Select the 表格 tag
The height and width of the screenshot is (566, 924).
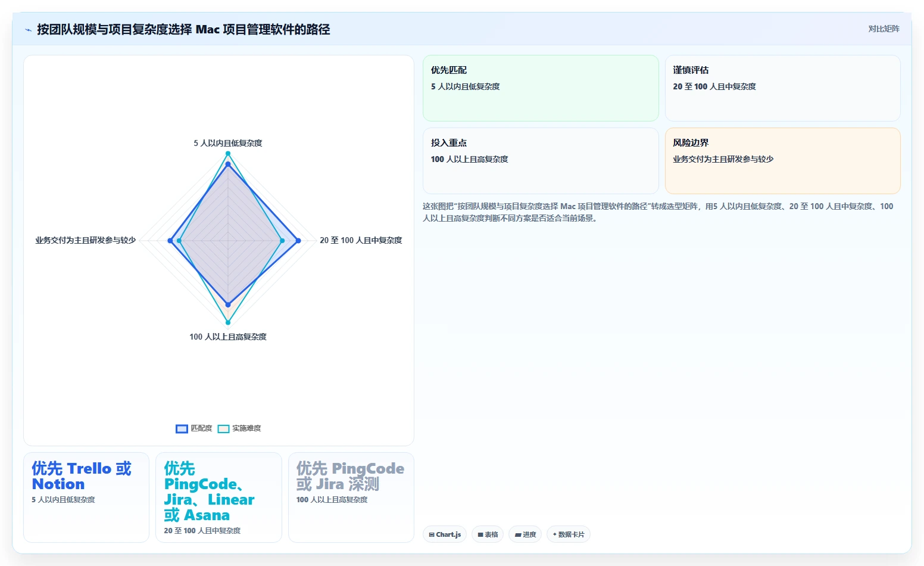pos(488,534)
